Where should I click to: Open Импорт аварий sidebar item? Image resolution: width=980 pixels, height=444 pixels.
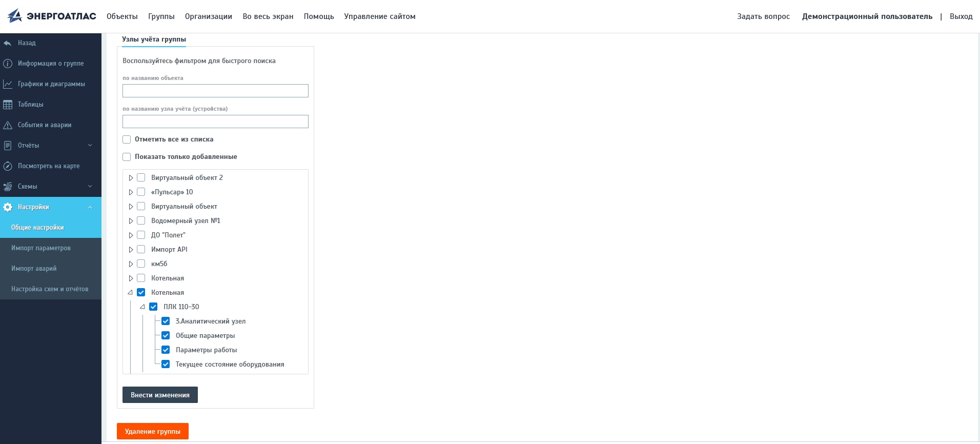click(51, 269)
